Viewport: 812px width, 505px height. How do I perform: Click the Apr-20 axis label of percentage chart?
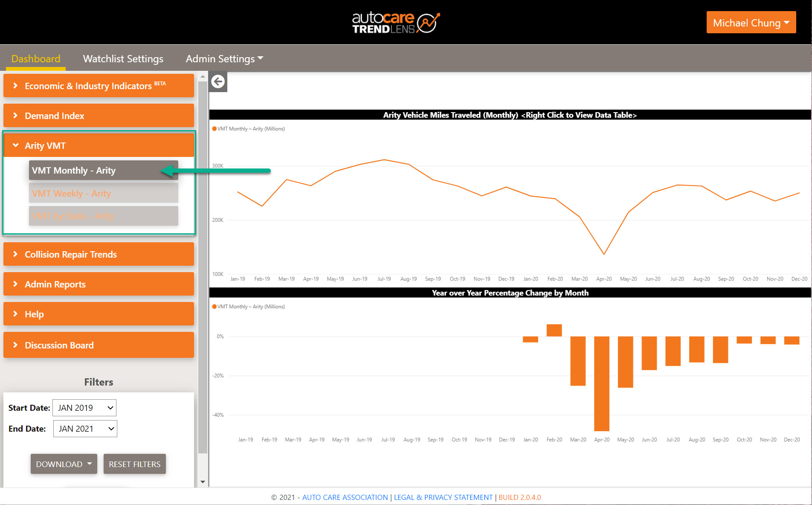click(602, 440)
